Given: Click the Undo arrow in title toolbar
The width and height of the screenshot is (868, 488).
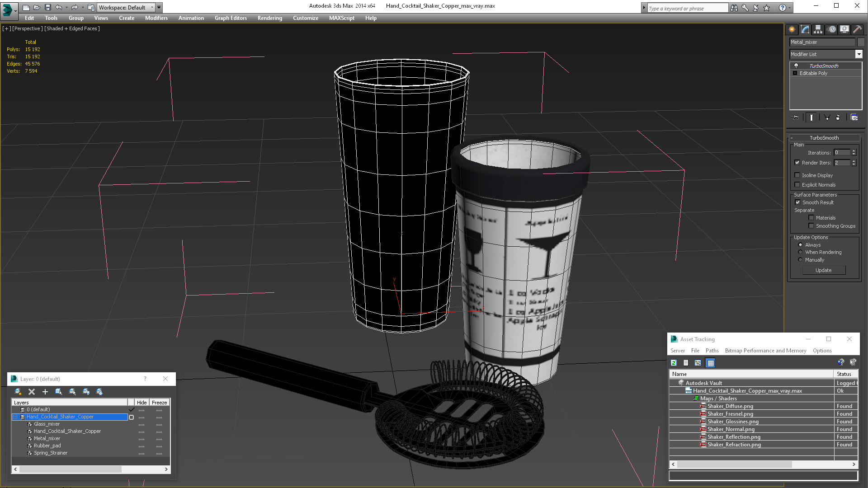Looking at the screenshot, I should (x=59, y=7).
